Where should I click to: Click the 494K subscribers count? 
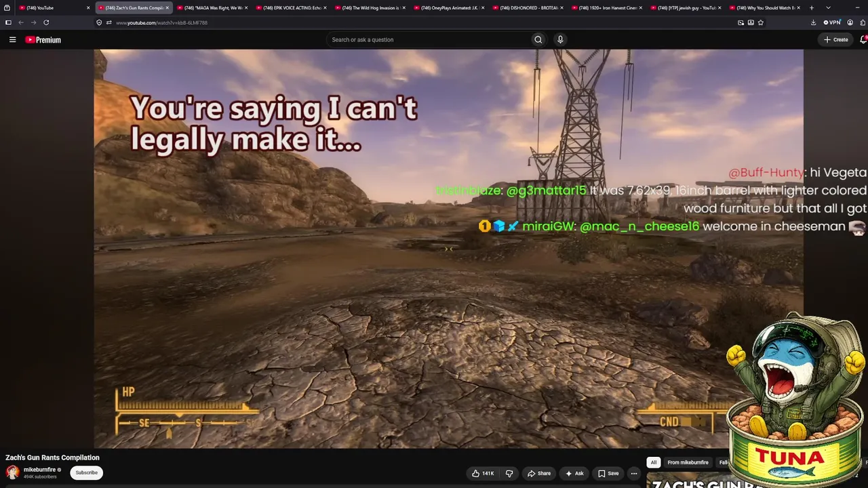39,477
